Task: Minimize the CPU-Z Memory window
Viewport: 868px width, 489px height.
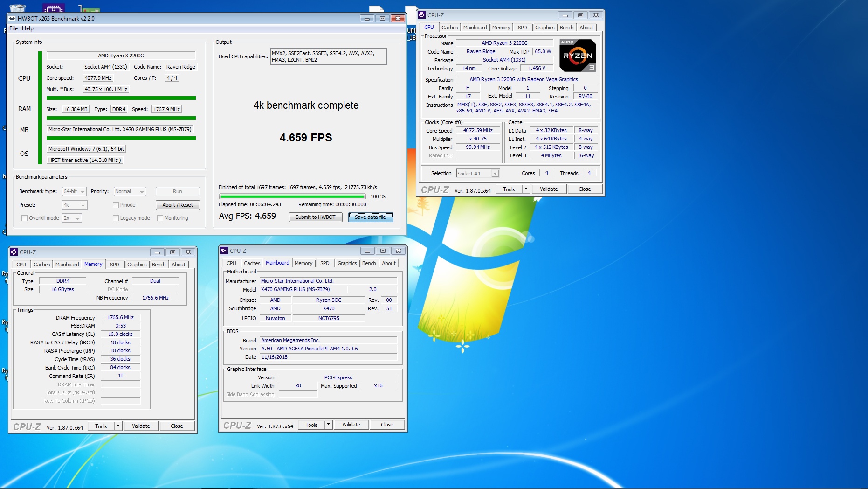Action: [x=157, y=252]
